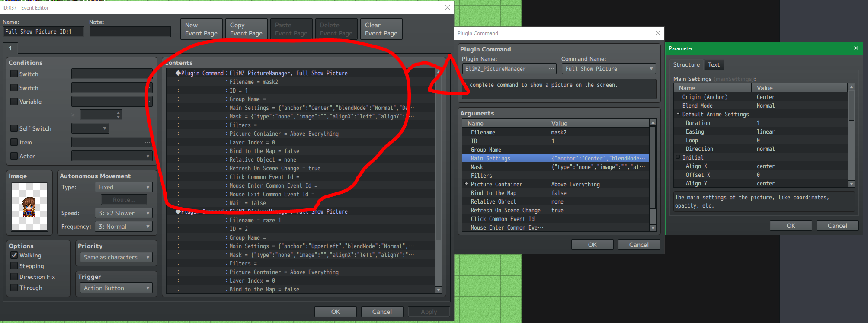Screen dimensions: 868x323
Task: Check the Direction Fix option
Action: pos(14,277)
